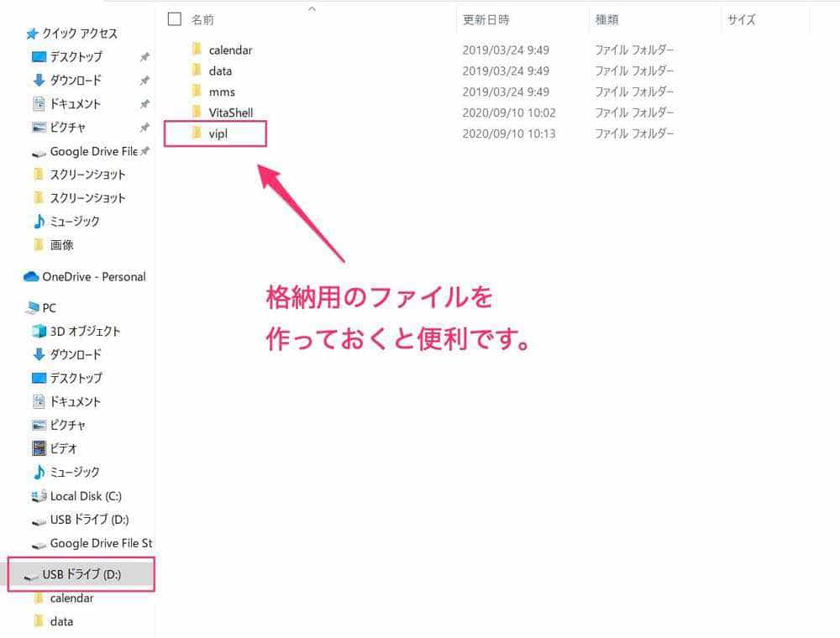The image size is (840, 638).
Task: Sort list by 種類 column header
Action: 607,19
